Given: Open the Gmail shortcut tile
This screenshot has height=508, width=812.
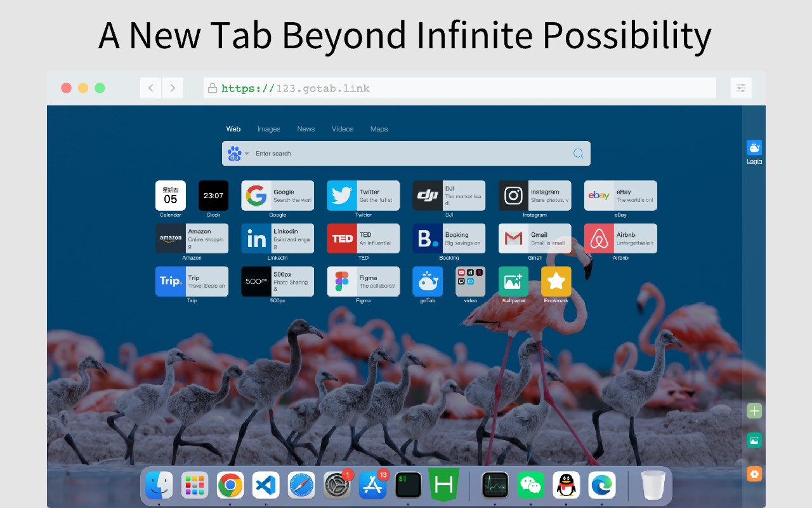Looking at the screenshot, I should (535, 238).
